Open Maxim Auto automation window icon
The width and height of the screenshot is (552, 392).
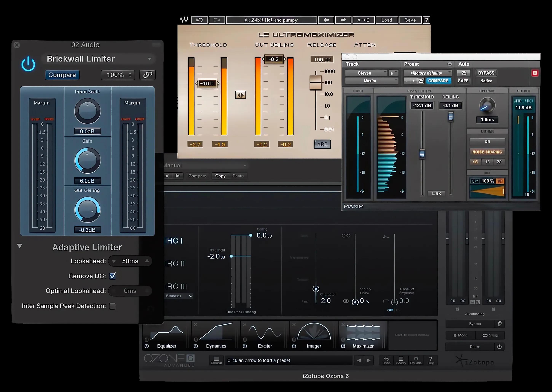(x=463, y=73)
